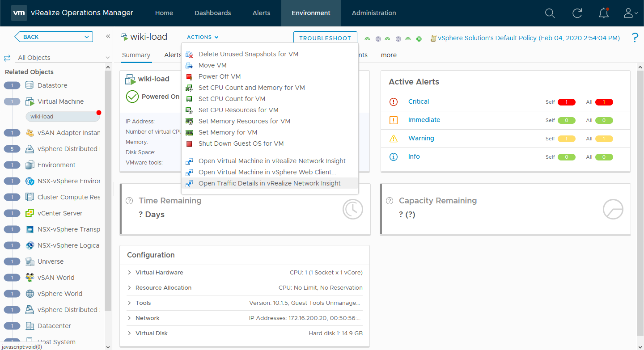
Task: Open the more... tabs overflow
Action: tap(391, 55)
